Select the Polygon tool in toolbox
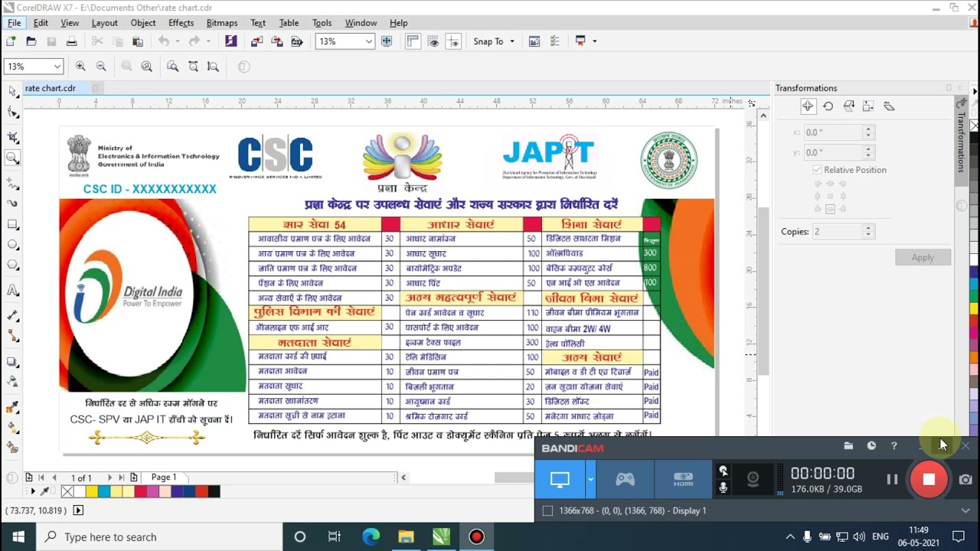Image resolution: width=980 pixels, height=551 pixels. click(x=12, y=265)
